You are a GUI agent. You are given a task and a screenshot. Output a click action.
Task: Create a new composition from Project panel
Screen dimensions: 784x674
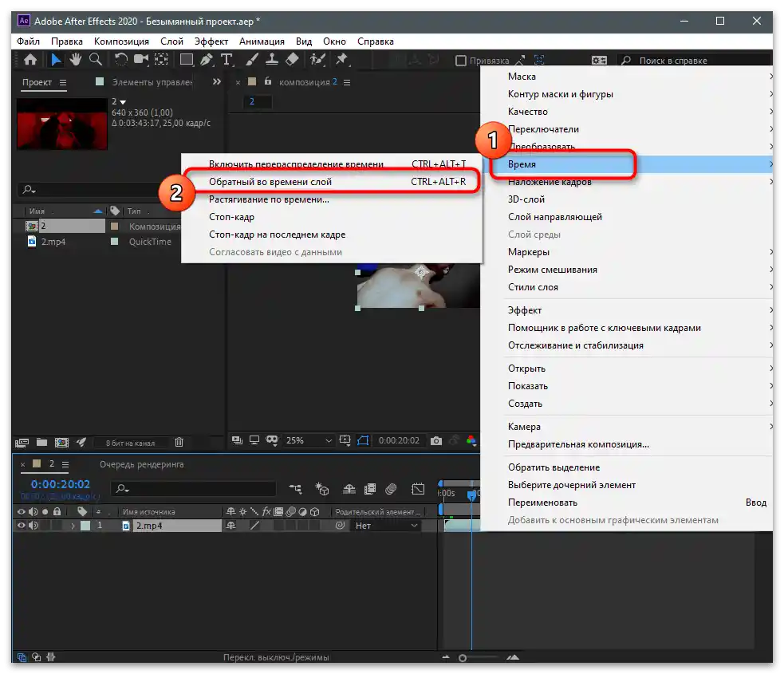click(61, 443)
